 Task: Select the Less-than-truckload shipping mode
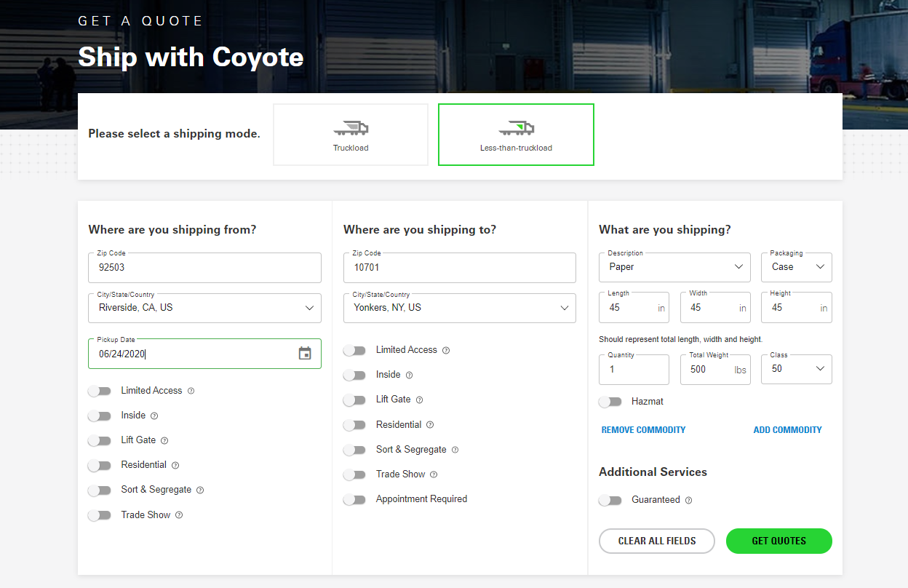[x=515, y=135]
